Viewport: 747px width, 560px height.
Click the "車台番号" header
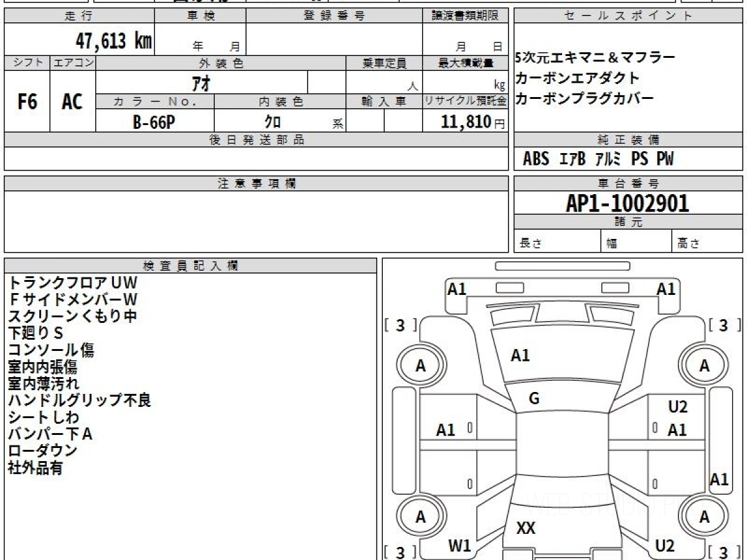(x=628, y=184)
